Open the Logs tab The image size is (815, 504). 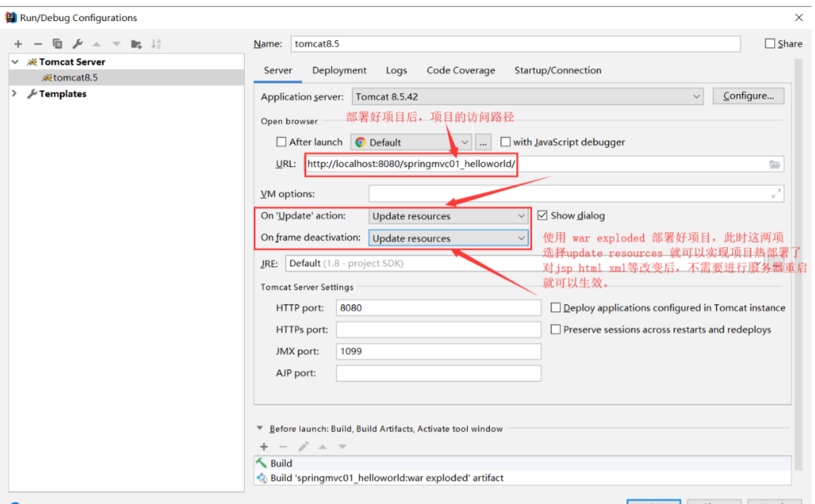click(x=396, y=71)
